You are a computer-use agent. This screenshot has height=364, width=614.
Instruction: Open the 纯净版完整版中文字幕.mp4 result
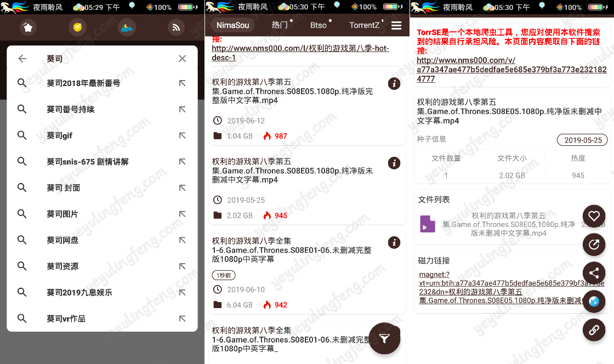(x=307, y=109)
